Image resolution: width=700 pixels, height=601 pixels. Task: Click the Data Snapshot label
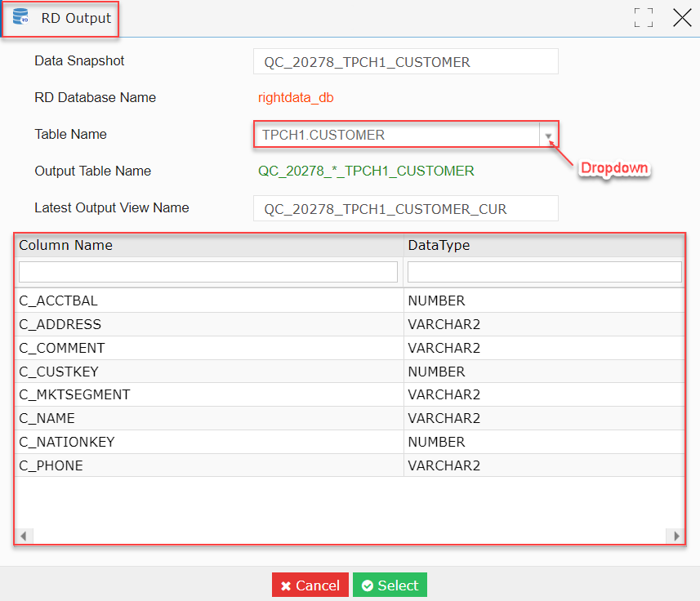[x=79, y=60]
